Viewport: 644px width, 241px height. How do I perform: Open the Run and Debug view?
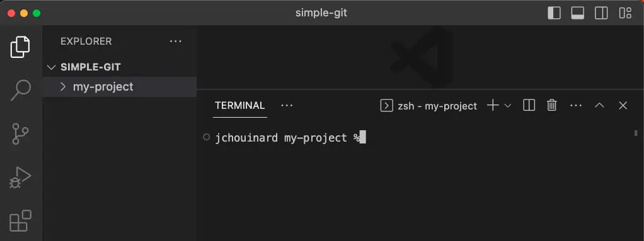(20, 177)
